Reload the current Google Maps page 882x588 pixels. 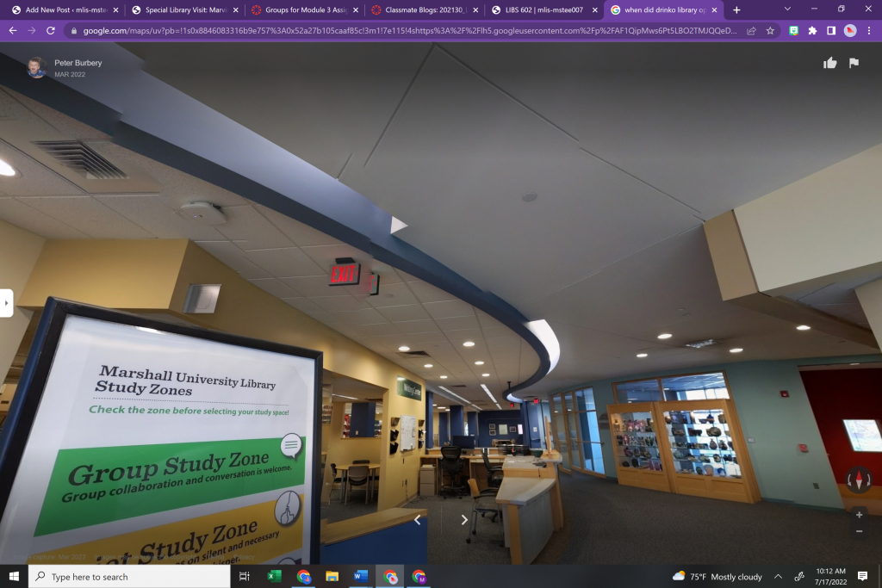coord(51,31)
